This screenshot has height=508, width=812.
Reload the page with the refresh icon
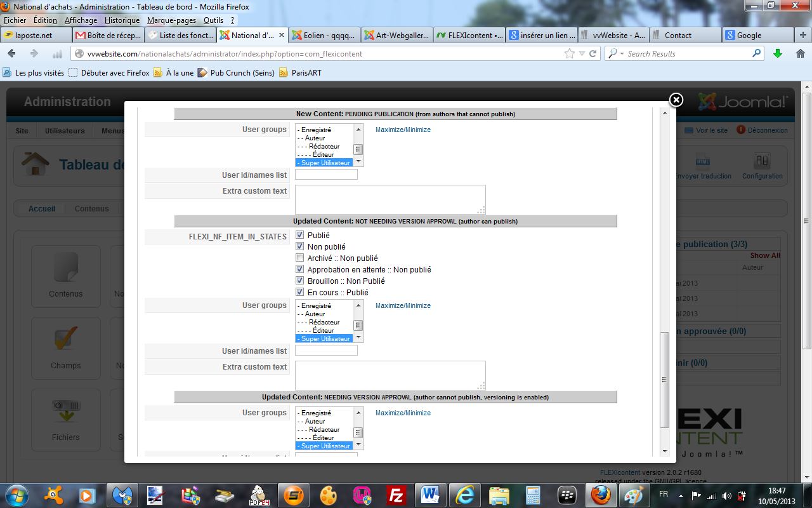(593, 53)
